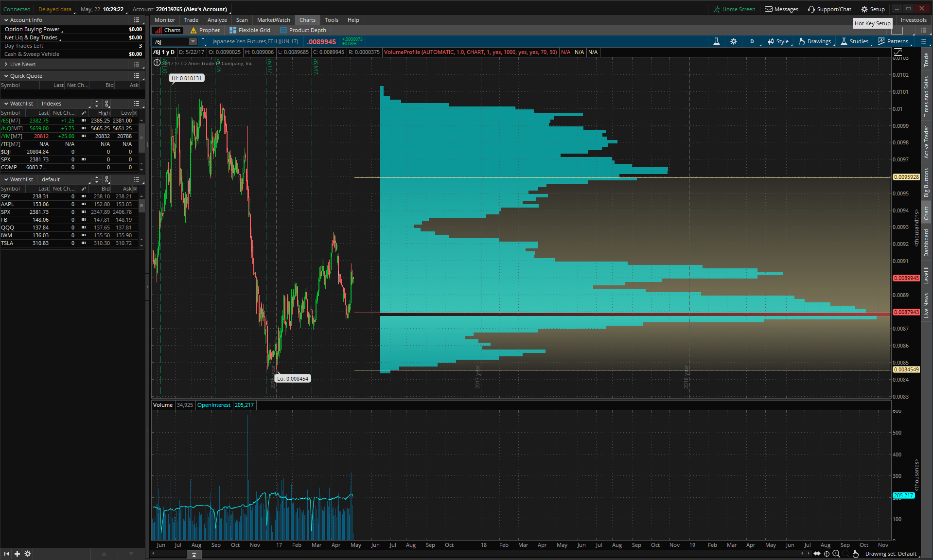Open the default watchlist selector dropdown
933x560 pixels.
64,179
